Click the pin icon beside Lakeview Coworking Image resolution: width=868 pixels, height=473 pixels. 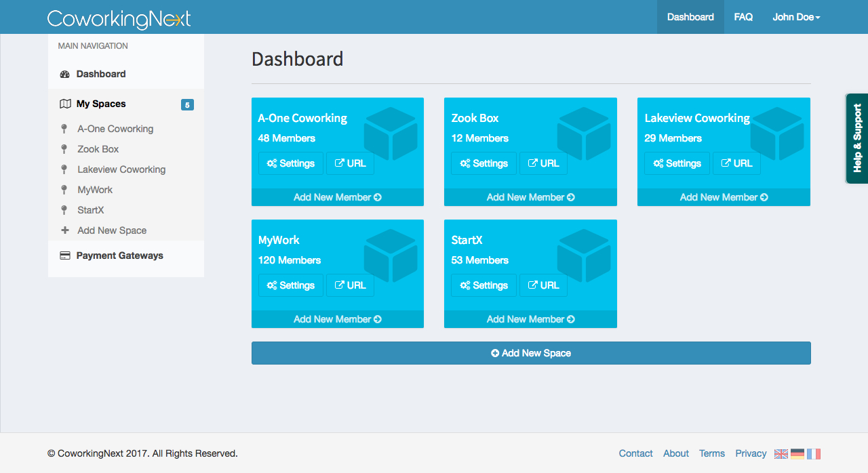tap(64, 169)
